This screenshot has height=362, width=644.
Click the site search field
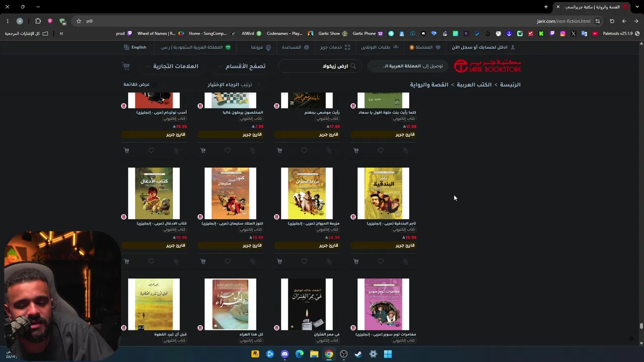tap(320, 66)
